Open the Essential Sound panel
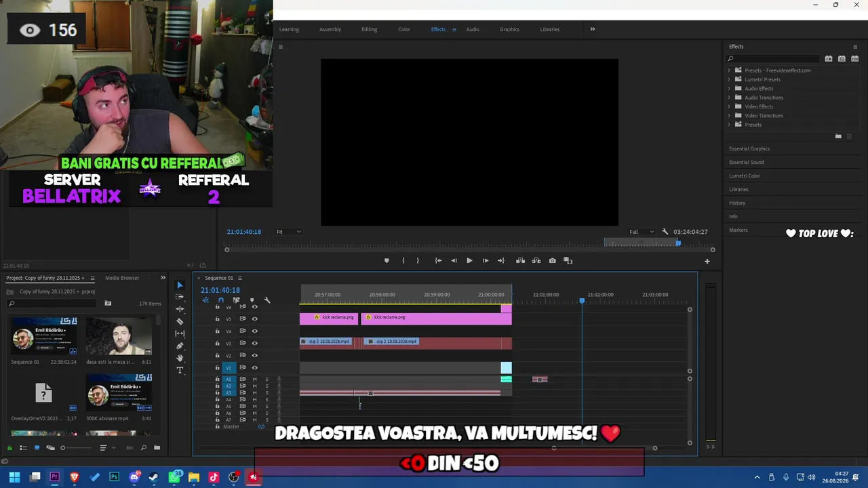 747,163
